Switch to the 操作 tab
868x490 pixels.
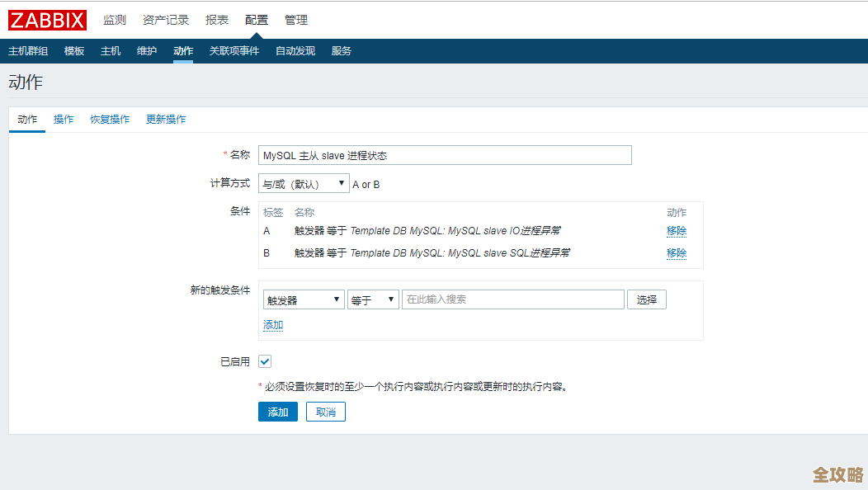(64, 119)
